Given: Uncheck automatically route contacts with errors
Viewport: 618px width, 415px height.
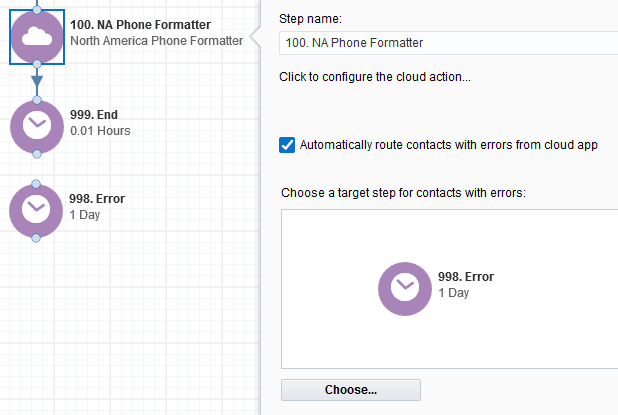Looking at the screenshot, I should (287, 145).
